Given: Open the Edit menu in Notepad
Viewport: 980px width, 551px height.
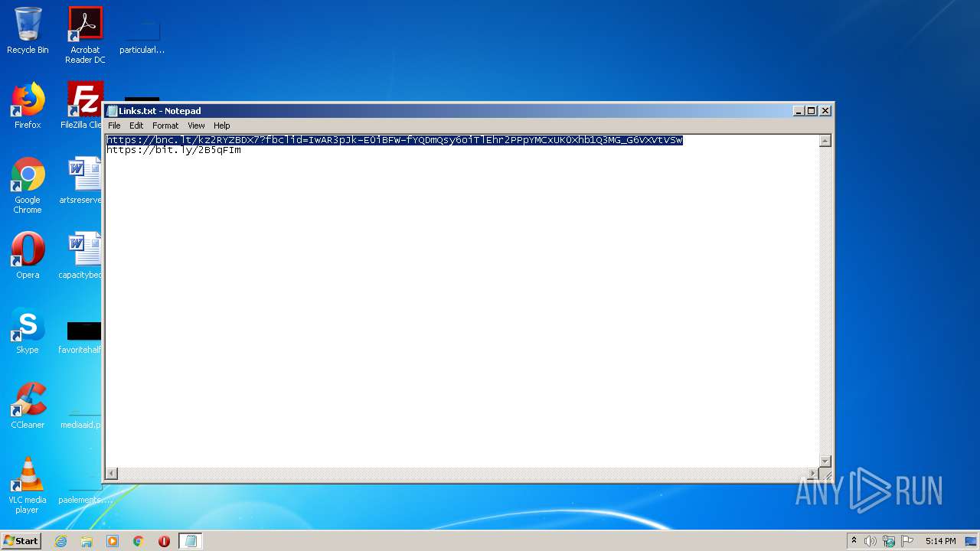Looking at the screenshot, I should pos(136,126).
